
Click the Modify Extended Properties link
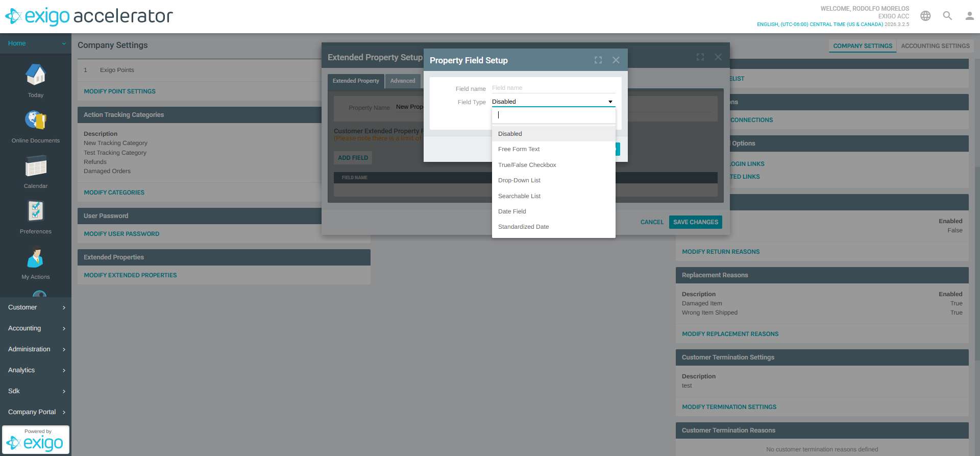pyautogui.click(x=130, y=275)
